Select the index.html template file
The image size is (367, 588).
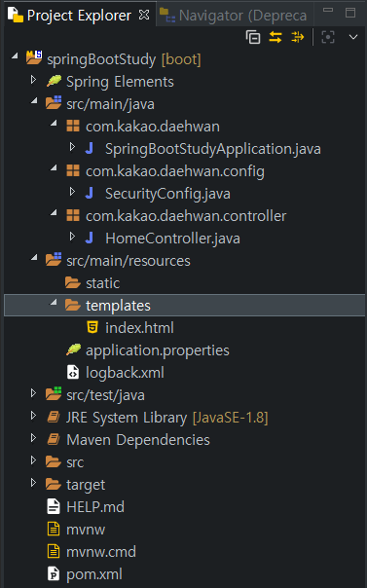pyautogui.click(x=139, y=328)
